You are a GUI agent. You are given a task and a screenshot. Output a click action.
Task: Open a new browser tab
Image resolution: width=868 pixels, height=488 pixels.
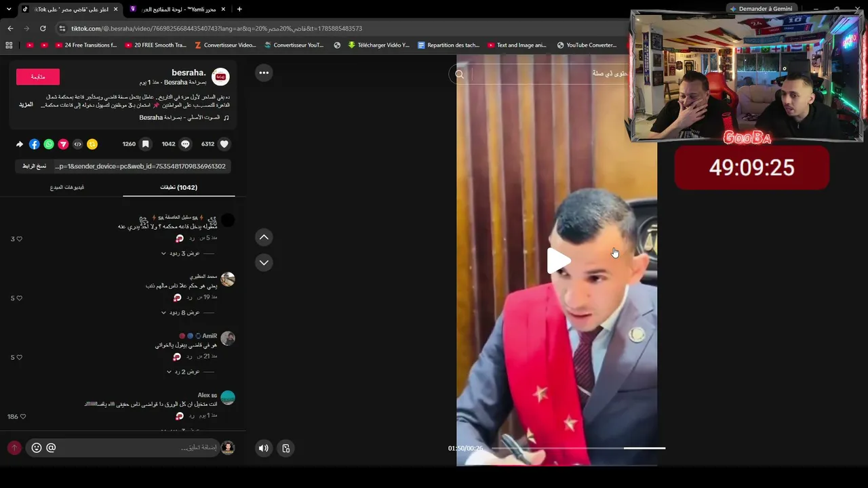pyautogui.click(x=239, y=9)
